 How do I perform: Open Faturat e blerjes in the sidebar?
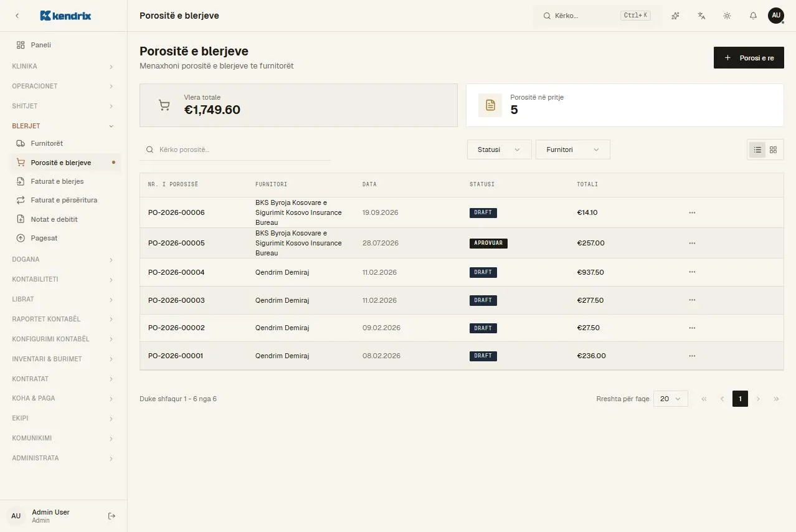66,181
